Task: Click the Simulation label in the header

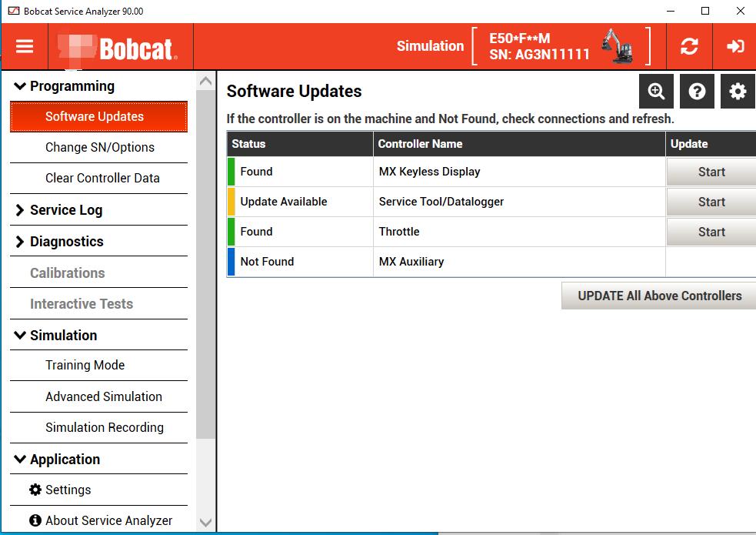Action: coord(430,46)
